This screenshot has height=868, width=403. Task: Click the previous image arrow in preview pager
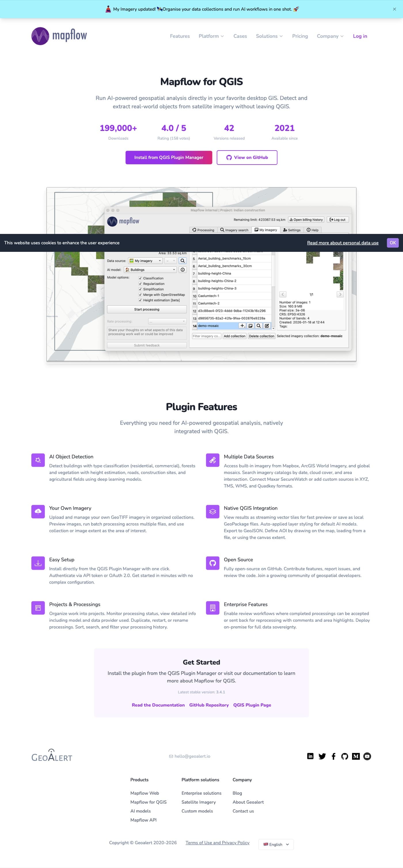point(283,294)
